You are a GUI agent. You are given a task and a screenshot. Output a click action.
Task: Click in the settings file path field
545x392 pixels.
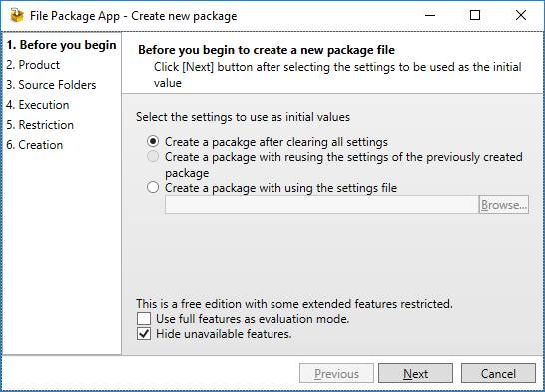coord(321,204)
